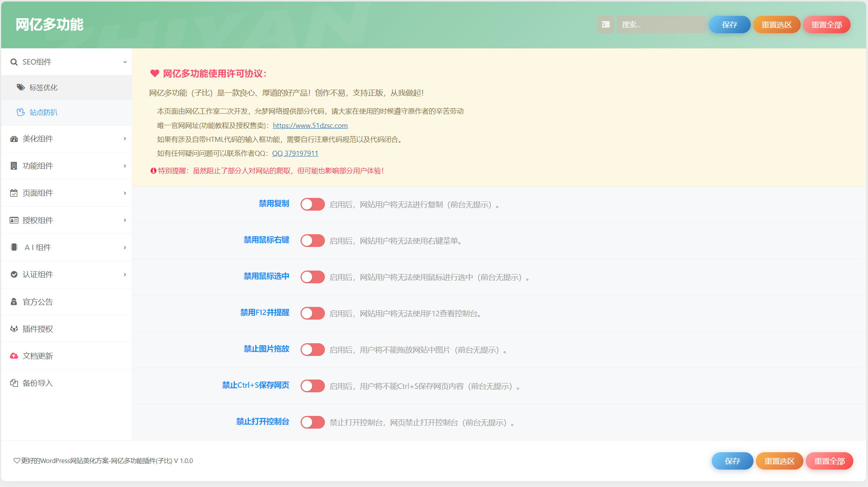
Task: Click the magnifier icon next to SEO组件
Action: 14,62
